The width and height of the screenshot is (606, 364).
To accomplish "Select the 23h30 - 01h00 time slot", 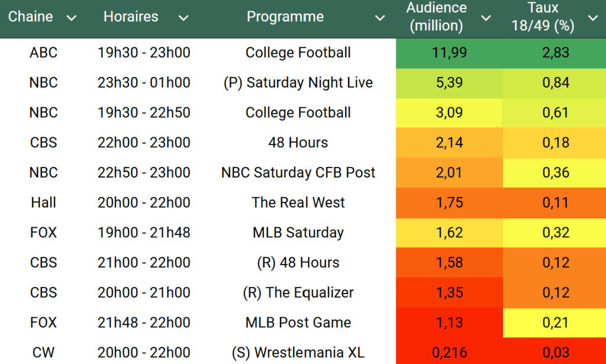I will (144, 83).
